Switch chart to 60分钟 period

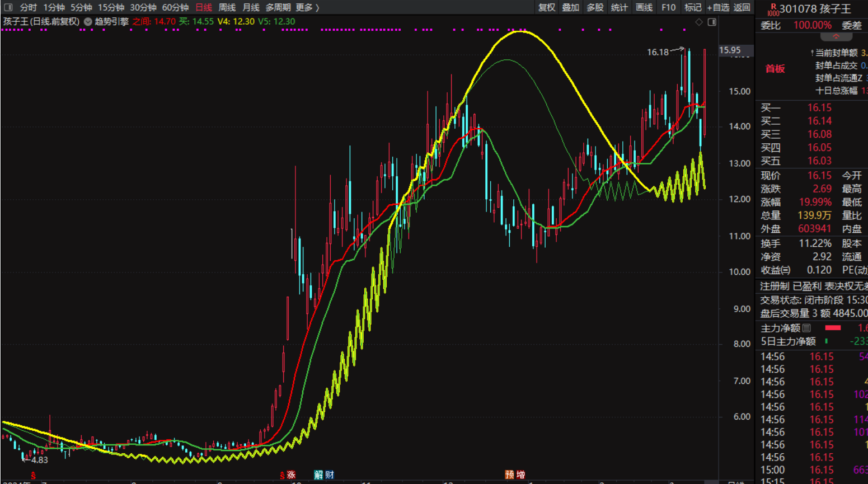[x=175, y=7]
